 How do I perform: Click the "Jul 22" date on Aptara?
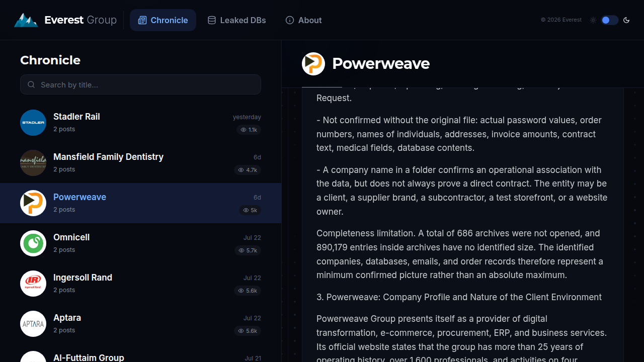[252, 318]
